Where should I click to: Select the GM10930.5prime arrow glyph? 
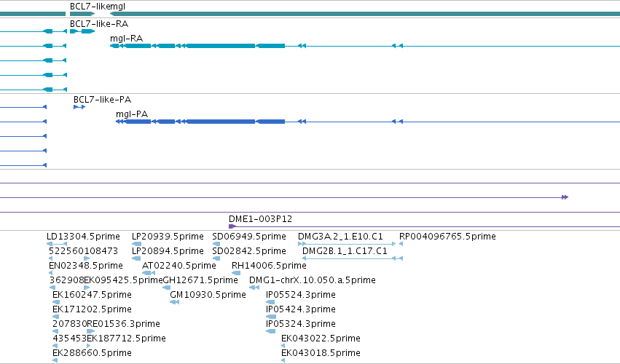point(174,302)
